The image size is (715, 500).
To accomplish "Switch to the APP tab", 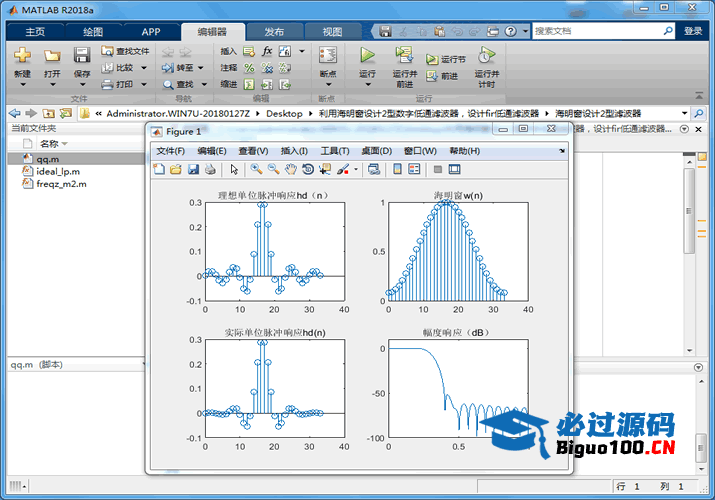I will 151,31.
